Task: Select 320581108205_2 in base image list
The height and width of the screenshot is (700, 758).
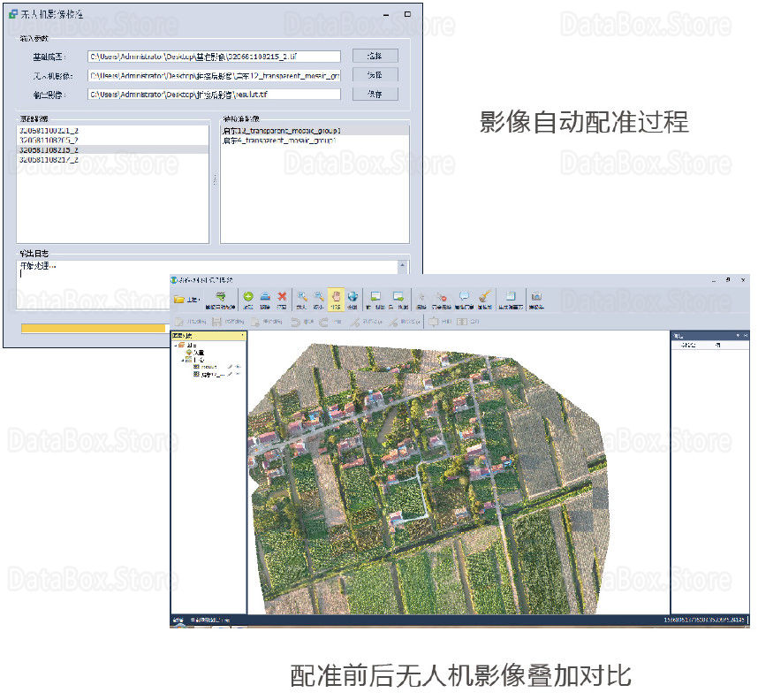Action: 112,141
